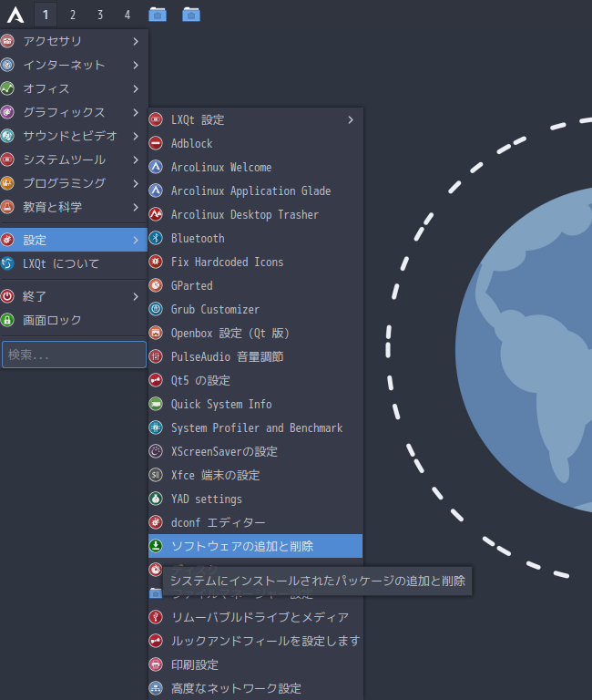Launch the GParted icon

156,284
